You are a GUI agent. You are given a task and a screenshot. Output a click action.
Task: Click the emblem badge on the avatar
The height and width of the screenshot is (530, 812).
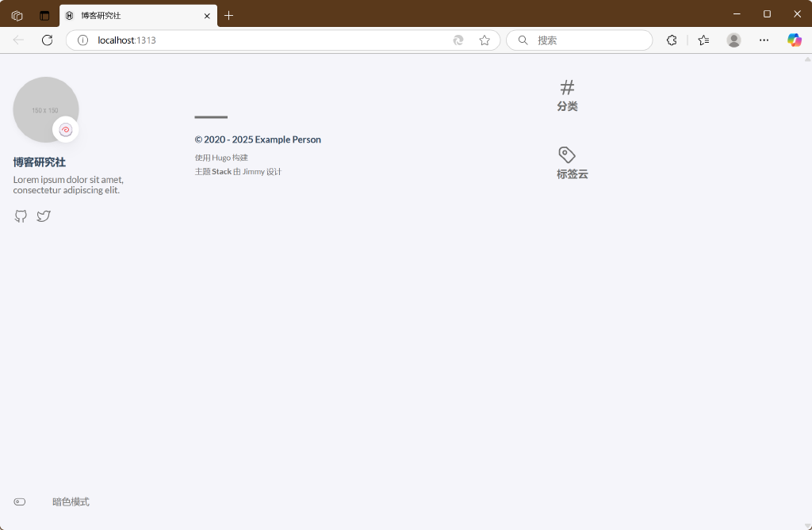coord(66,129)
